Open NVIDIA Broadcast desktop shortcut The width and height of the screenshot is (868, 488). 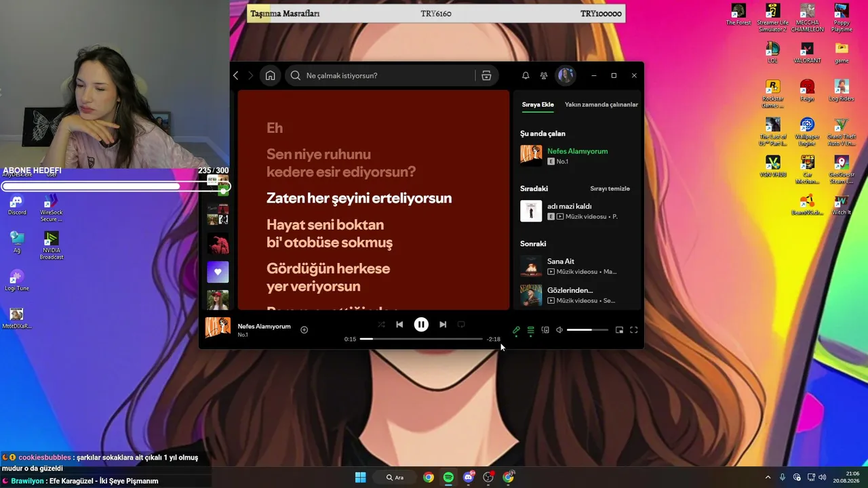pyautogui.click(x=52, y=245)
